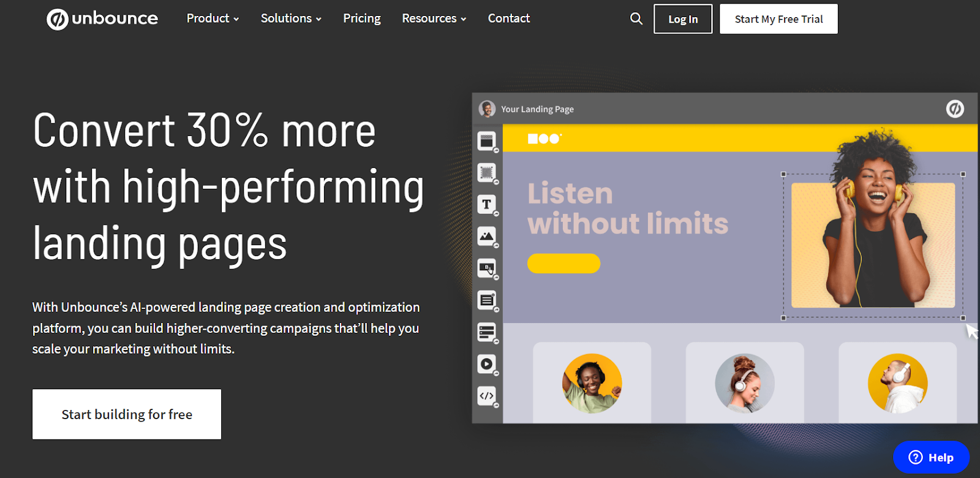This screenshot has height=478, width=980.
Task: Select the Custom HTML code icon
Action: pos(487,396)
